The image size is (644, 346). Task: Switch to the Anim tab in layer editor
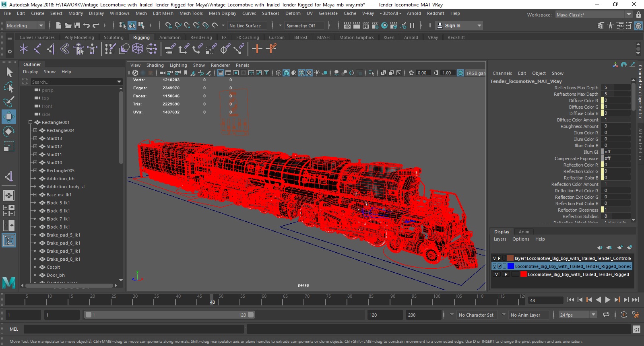pyautogui.click(x=524, y=232)
